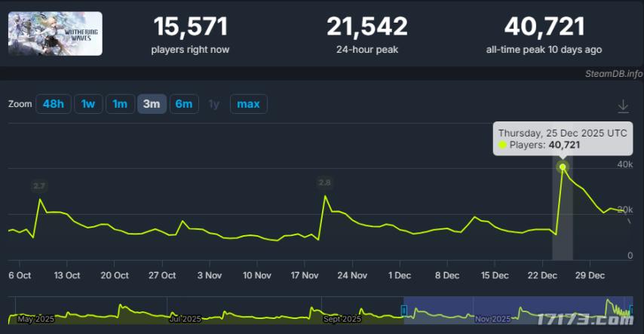Set chart zoom to 1m
This screenshot has height=334, width=644.
point(119,104)
